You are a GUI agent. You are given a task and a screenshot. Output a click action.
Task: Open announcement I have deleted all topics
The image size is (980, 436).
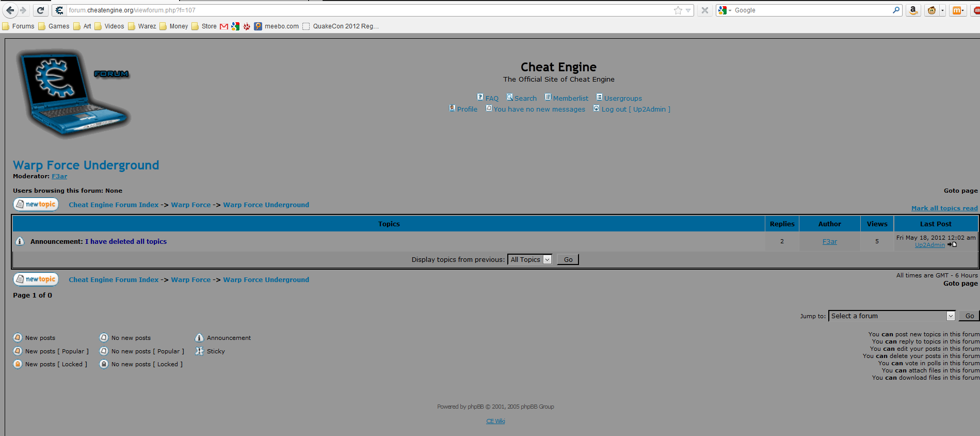click(126, 241)
